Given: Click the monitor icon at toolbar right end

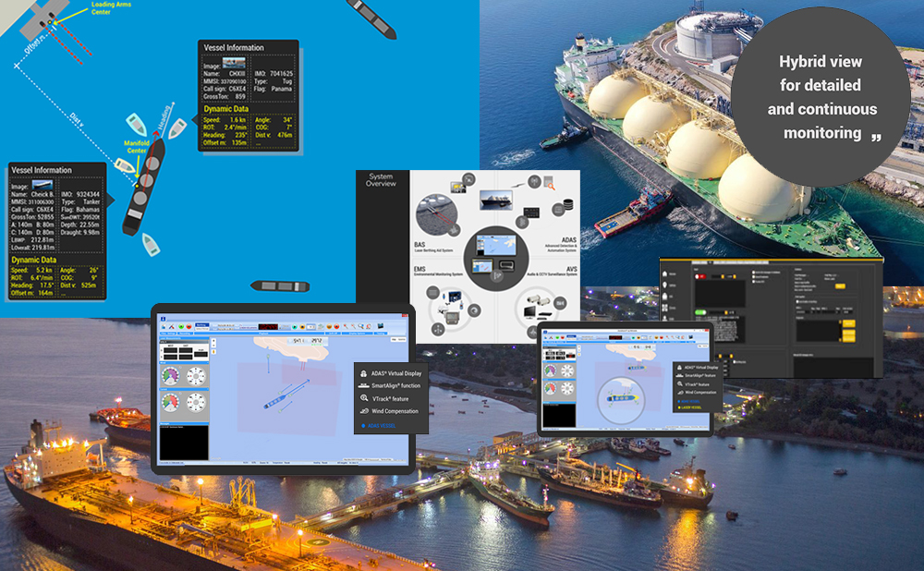Looking at the screenshot, I should click(x=382, y=325).
